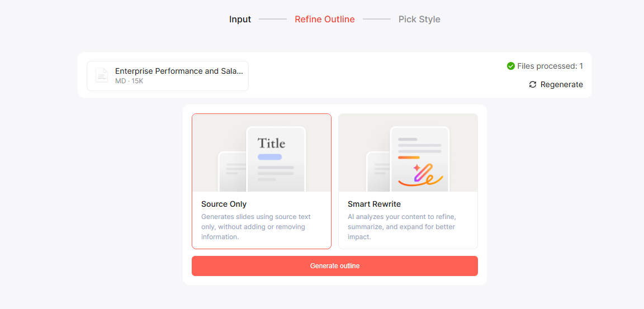Click the Smart Rewrite magic pen illustration
This screenshot has width=644, height=309.
point(408,153)
